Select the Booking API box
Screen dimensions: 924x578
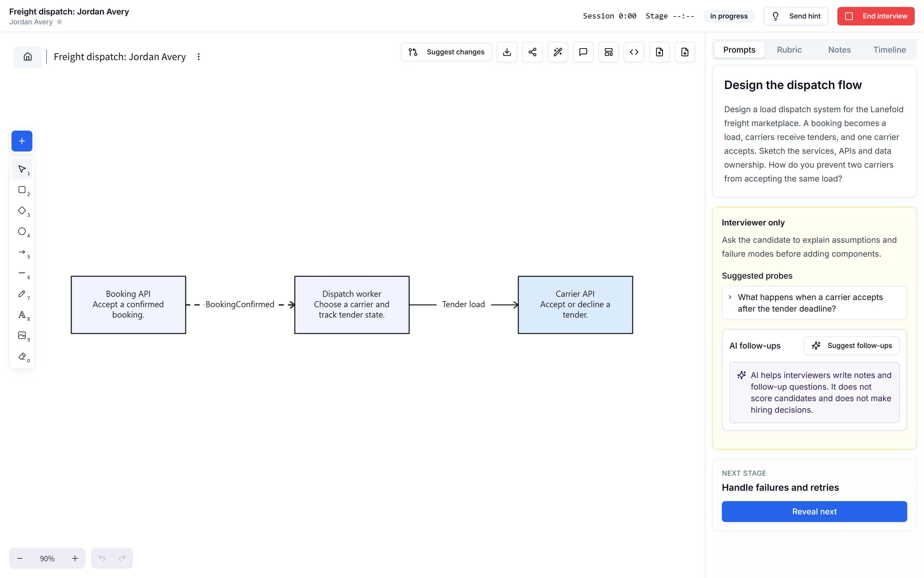click(128, 305)
